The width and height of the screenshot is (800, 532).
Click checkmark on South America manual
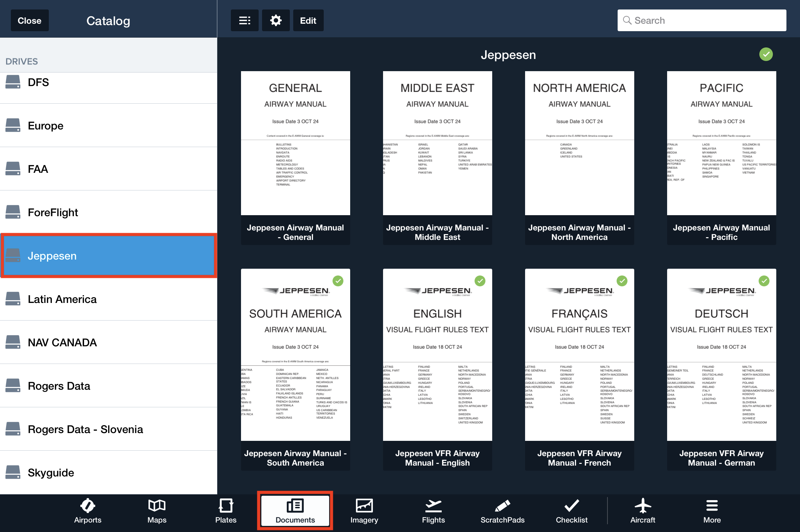338,281
